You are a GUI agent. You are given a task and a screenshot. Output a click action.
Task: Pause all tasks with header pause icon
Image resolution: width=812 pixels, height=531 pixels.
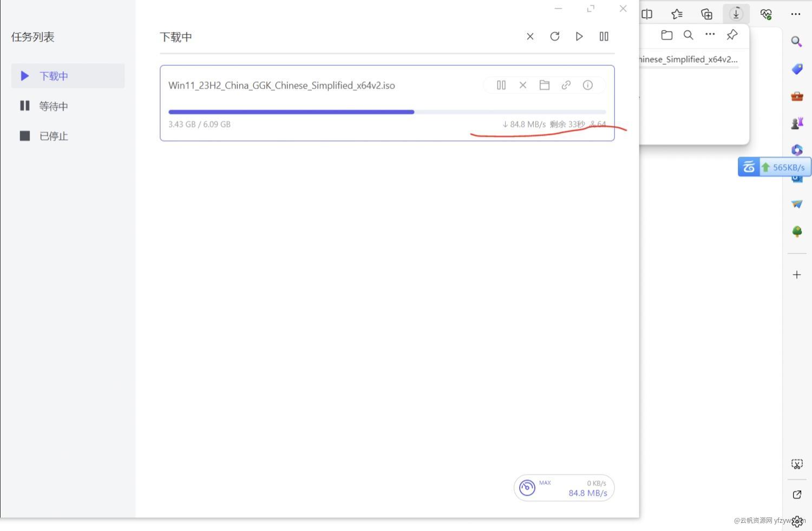coord(604,36)
